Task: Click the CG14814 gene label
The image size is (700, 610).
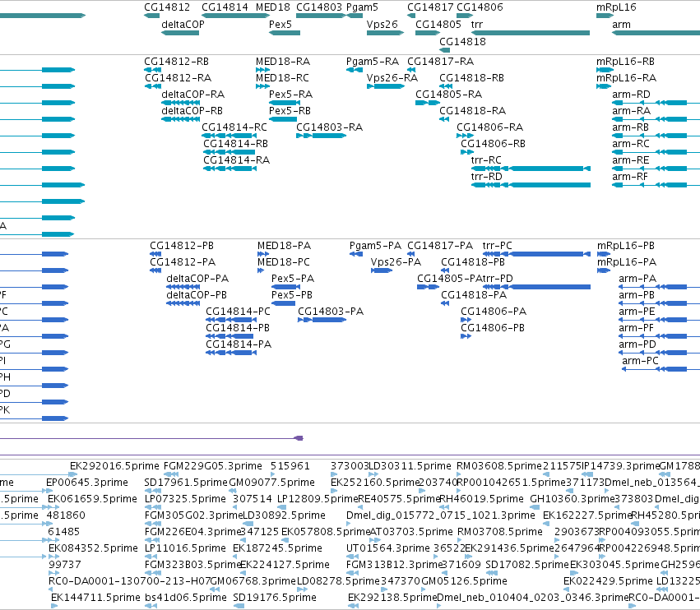Action: click(225, 7)
